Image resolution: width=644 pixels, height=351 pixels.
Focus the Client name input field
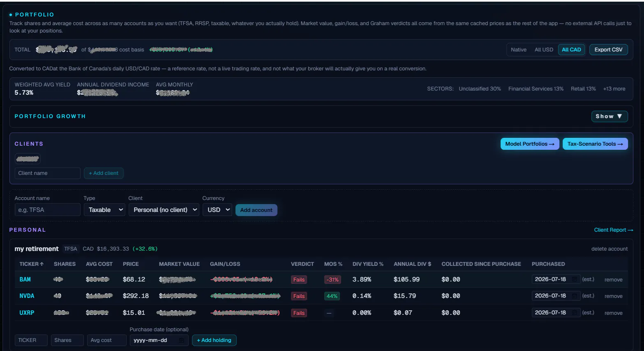pos(48,173)
